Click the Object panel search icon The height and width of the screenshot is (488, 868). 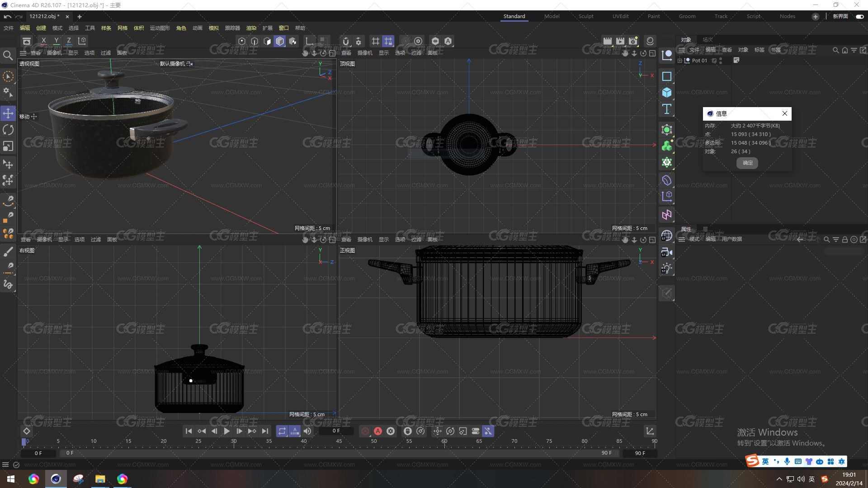835,50
